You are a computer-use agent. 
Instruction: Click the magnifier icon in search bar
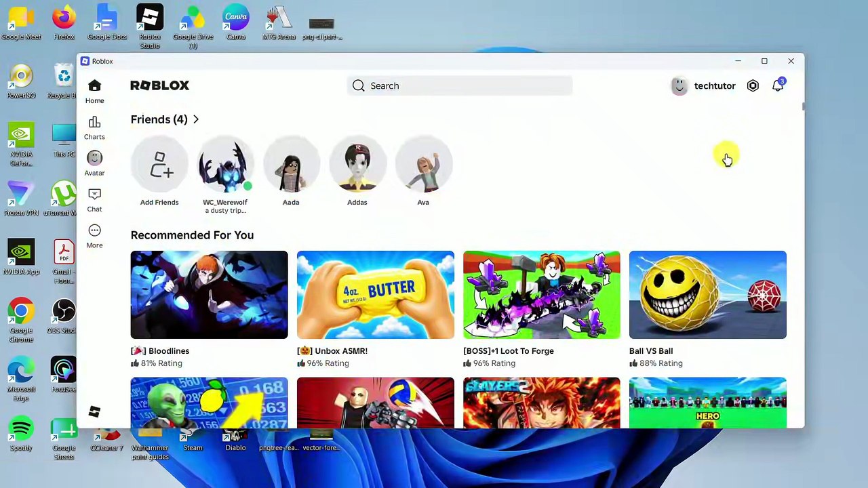point(358,85)
